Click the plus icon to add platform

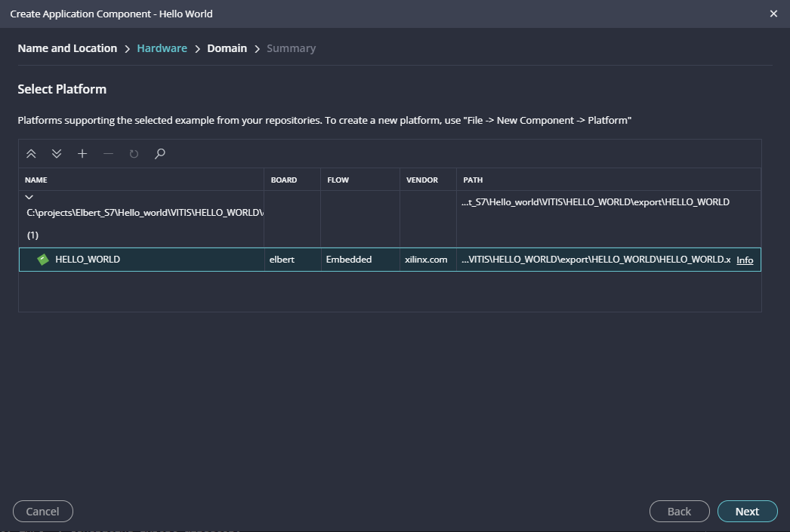(x=82, y=154)
